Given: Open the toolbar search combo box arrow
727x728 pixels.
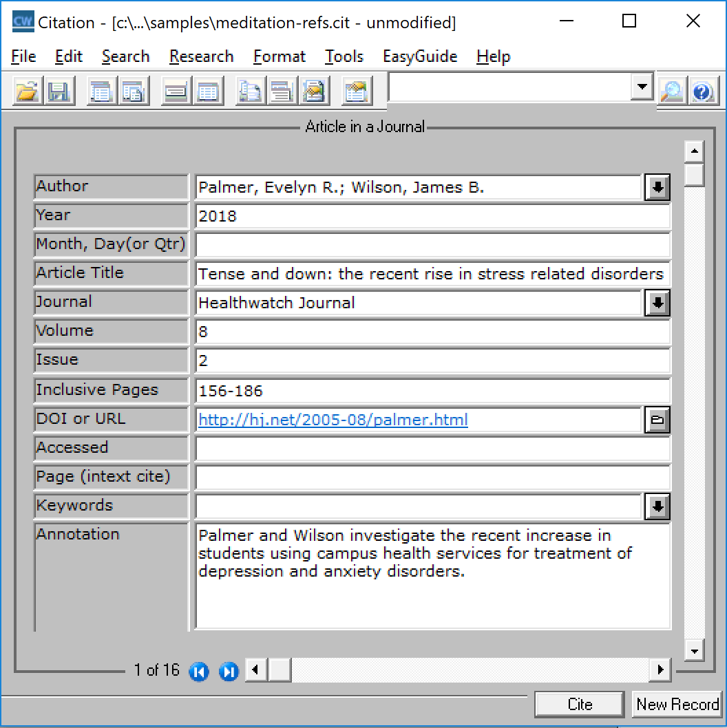Looking at the screenshot, I should tap(642, 87).
